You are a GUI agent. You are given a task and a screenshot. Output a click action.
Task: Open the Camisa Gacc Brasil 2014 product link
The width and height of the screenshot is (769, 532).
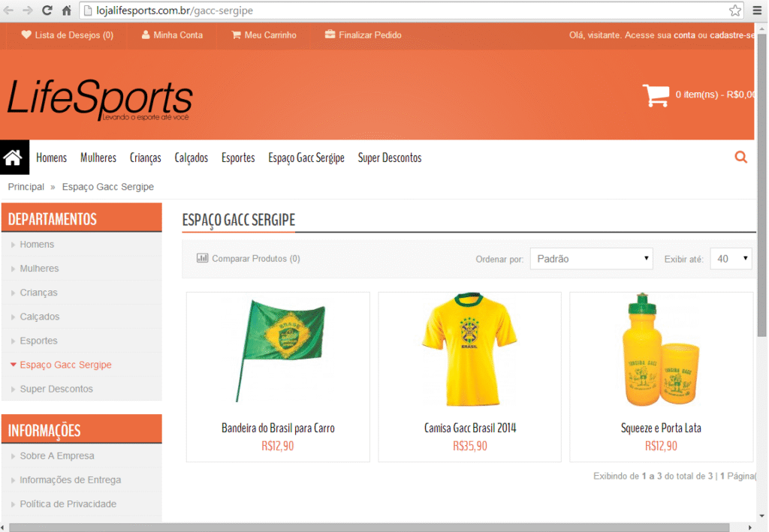[x=470, y=428]
